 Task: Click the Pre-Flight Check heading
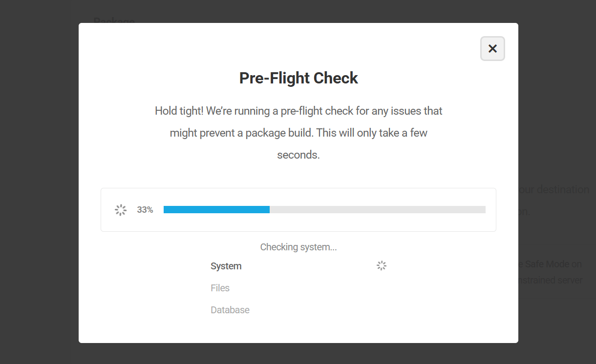(298, 78)
